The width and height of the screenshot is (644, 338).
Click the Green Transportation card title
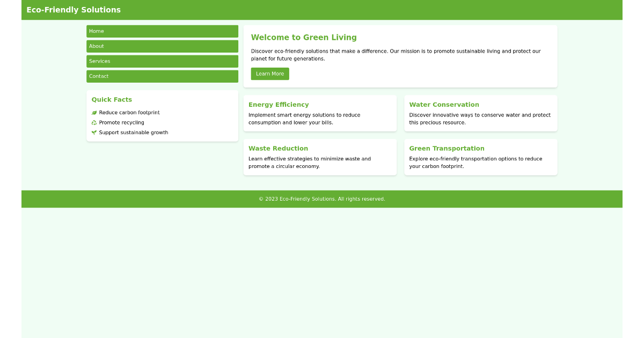coord(447,148)
